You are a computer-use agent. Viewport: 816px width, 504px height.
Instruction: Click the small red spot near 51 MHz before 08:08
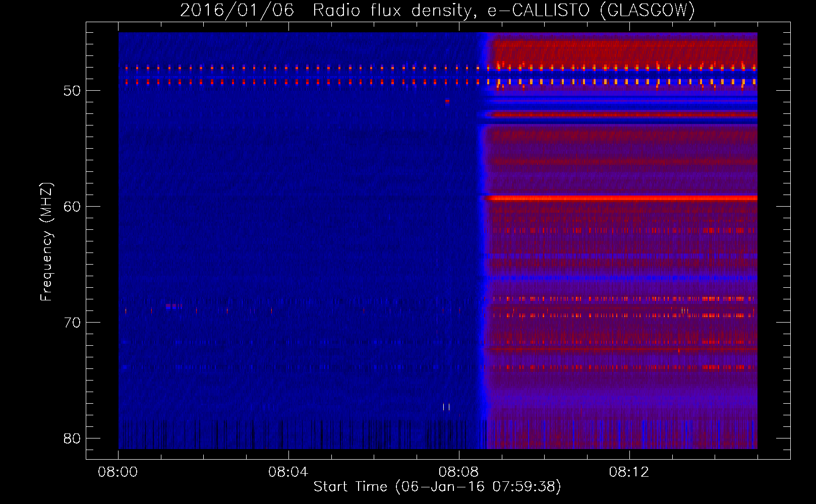[x=447, y=101]
